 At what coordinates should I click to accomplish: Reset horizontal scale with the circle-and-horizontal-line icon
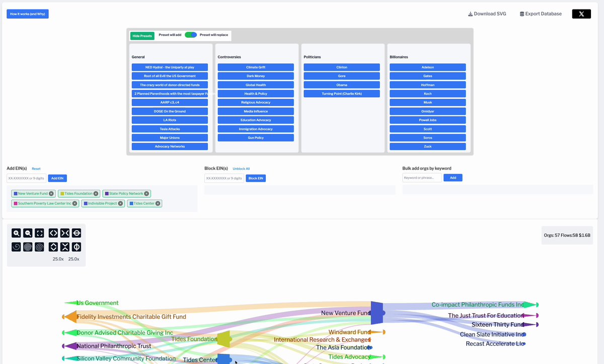pyautogui.click(x=77, y=233)
